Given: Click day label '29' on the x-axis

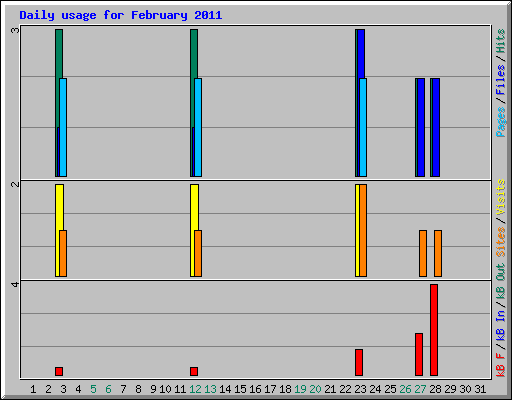Looking at the screenshot, I should pyautogui.click(x=450, y=389).
